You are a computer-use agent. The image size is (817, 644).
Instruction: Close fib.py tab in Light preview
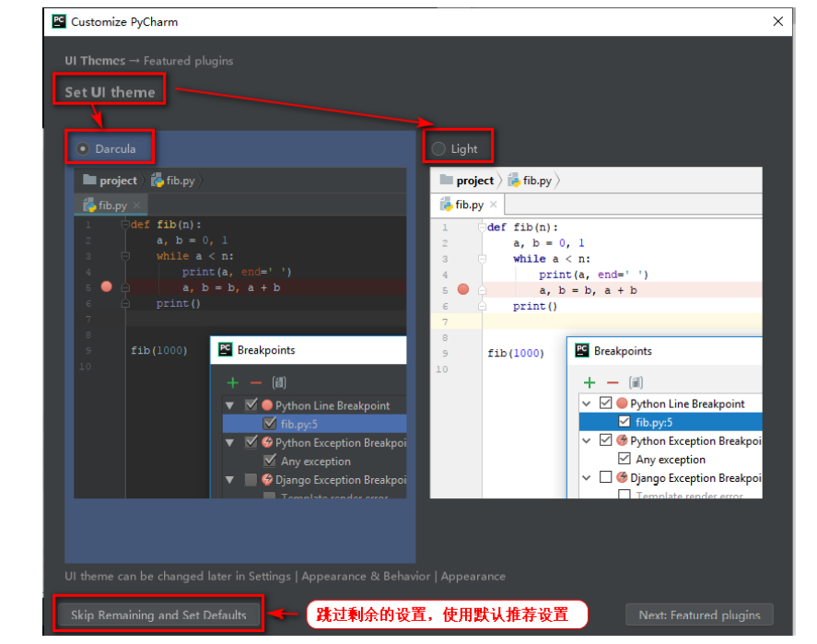[x=494, y=205]
